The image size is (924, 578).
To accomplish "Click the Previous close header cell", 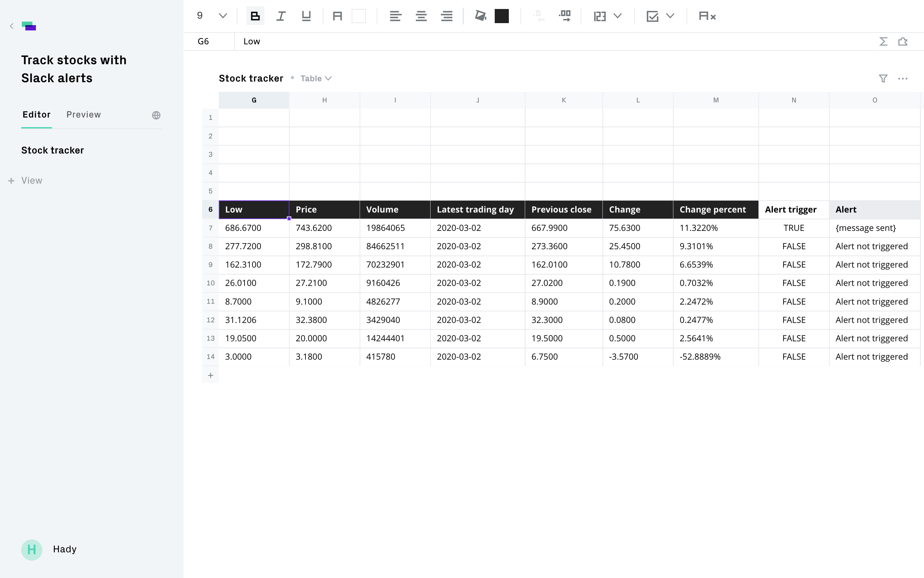I will (564, 209).
